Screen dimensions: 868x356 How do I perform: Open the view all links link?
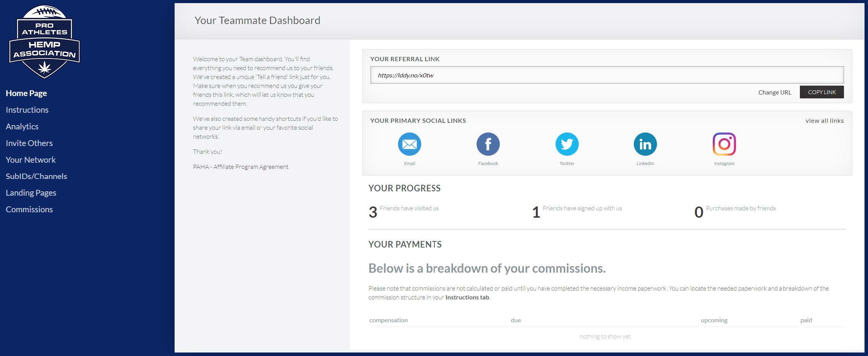pos(824,121)
